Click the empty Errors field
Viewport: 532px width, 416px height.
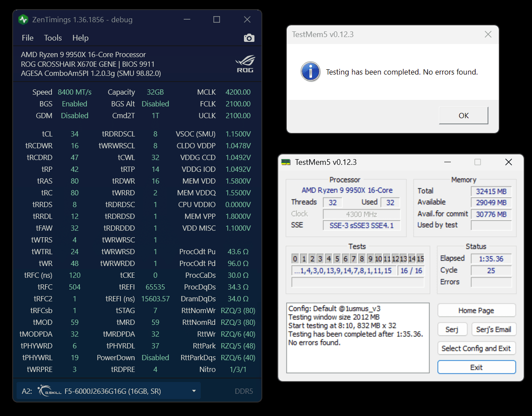(491, 282)
